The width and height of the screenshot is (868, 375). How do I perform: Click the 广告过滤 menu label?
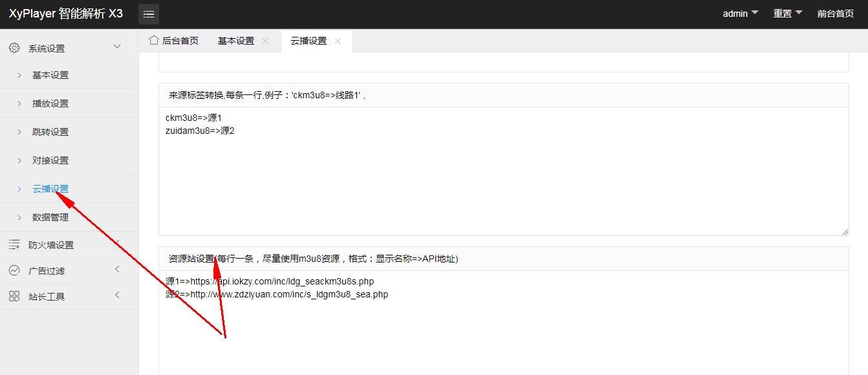point(47,271)
